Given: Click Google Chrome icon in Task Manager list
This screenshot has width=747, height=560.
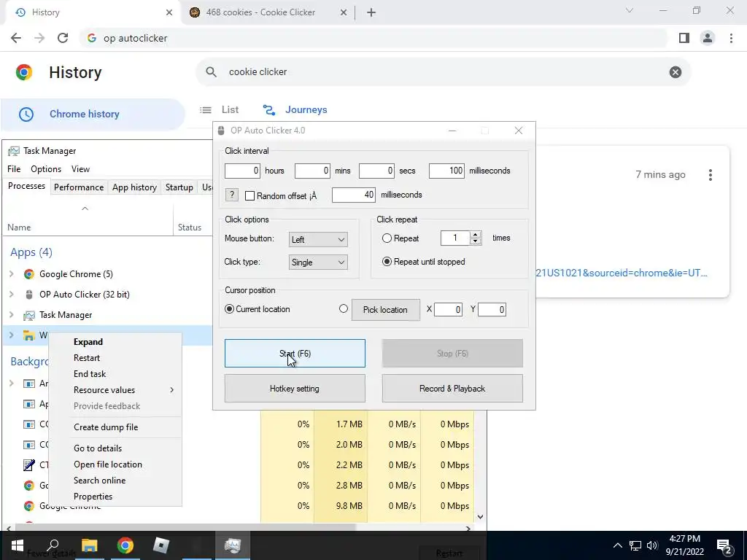Looking at the screenshot, I should point(29,274).
